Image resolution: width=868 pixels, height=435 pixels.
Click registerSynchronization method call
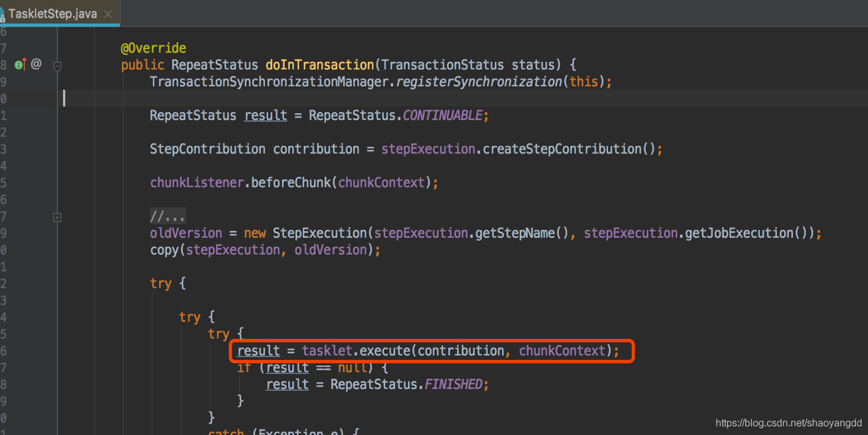click(479, 82)
